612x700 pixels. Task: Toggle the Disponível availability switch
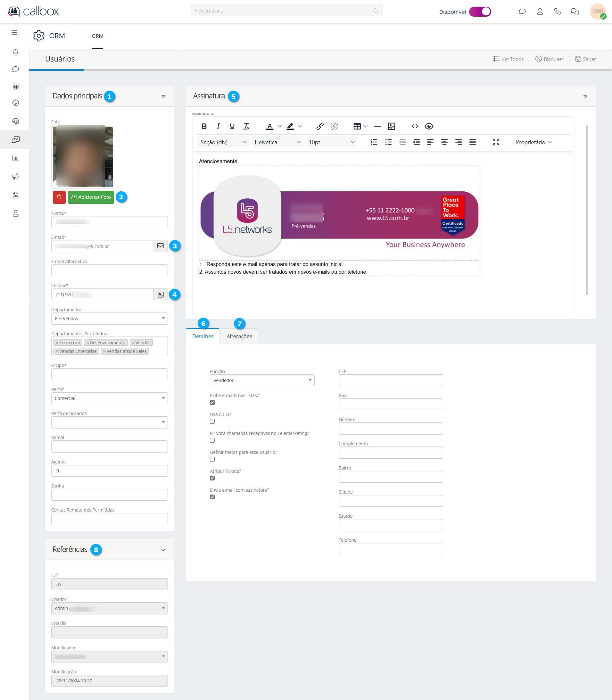point(480,12)
